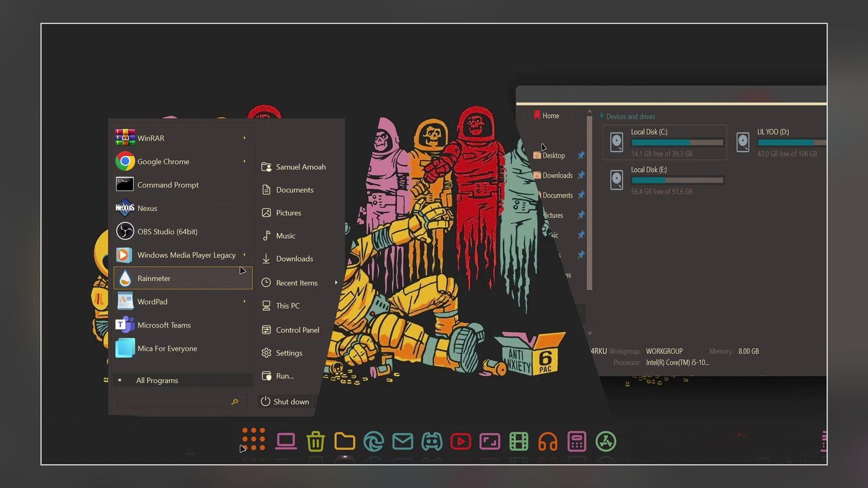868x488 pixels.
Task: Open Downloads from start menu
Action: [287, 259]
